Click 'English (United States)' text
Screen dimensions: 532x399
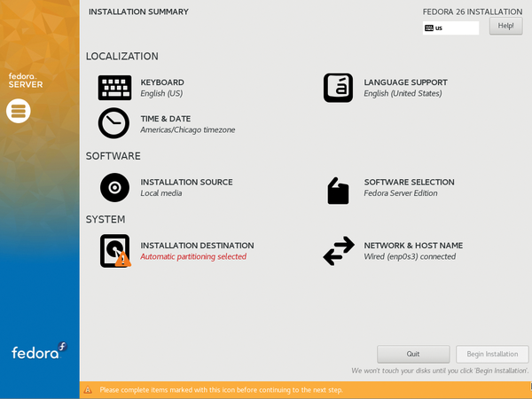pos(403,93)
